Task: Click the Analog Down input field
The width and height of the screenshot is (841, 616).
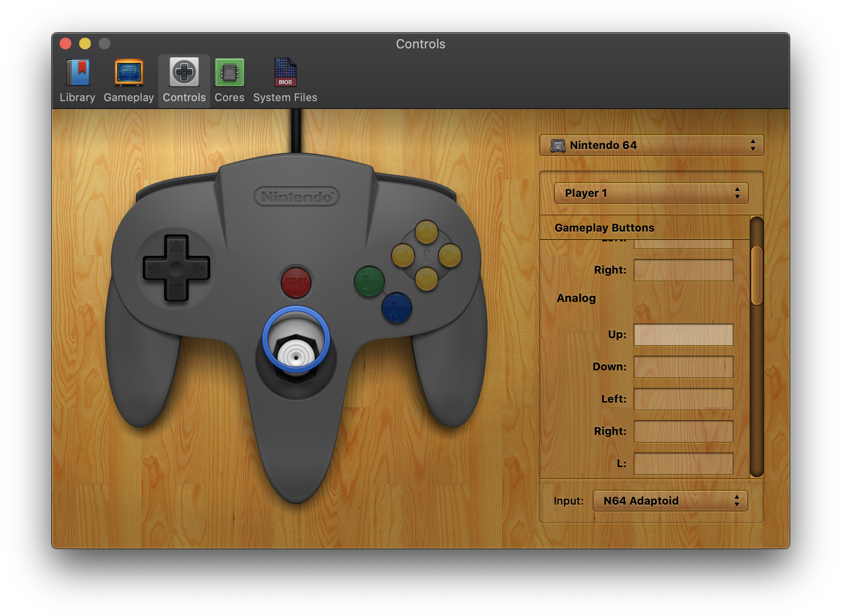Action: coord(683,367)
